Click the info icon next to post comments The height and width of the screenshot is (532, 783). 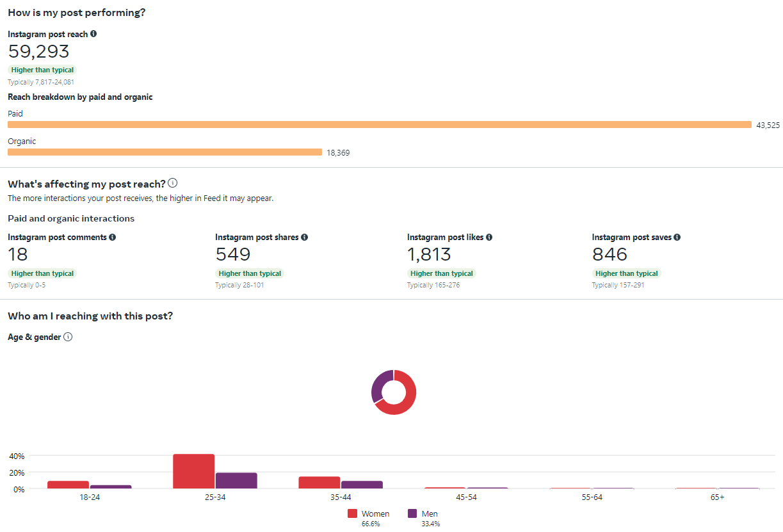coord(113,237)
